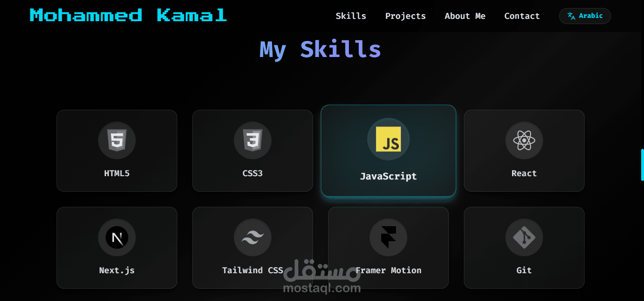The image size is (644, 301).
Task: Click the translate icon in the Arabic button
Action: (571, 16)
